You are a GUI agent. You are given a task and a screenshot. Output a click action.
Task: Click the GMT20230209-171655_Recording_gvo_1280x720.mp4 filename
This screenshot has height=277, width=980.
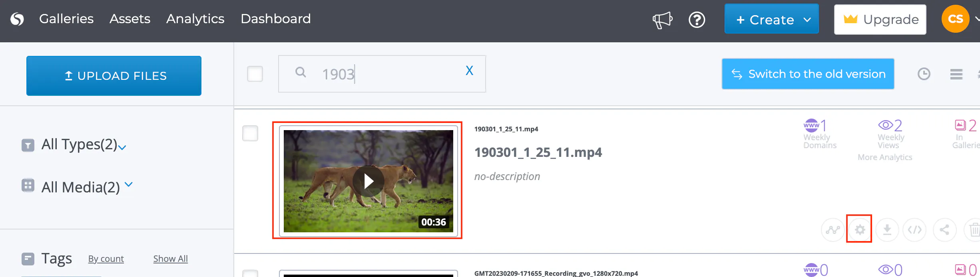[x=556, y=273]
